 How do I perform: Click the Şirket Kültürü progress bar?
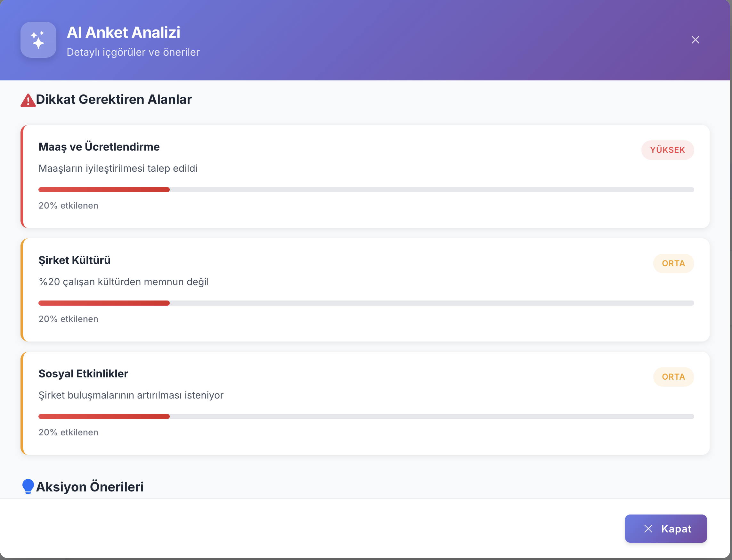click(x=366, y=303)
